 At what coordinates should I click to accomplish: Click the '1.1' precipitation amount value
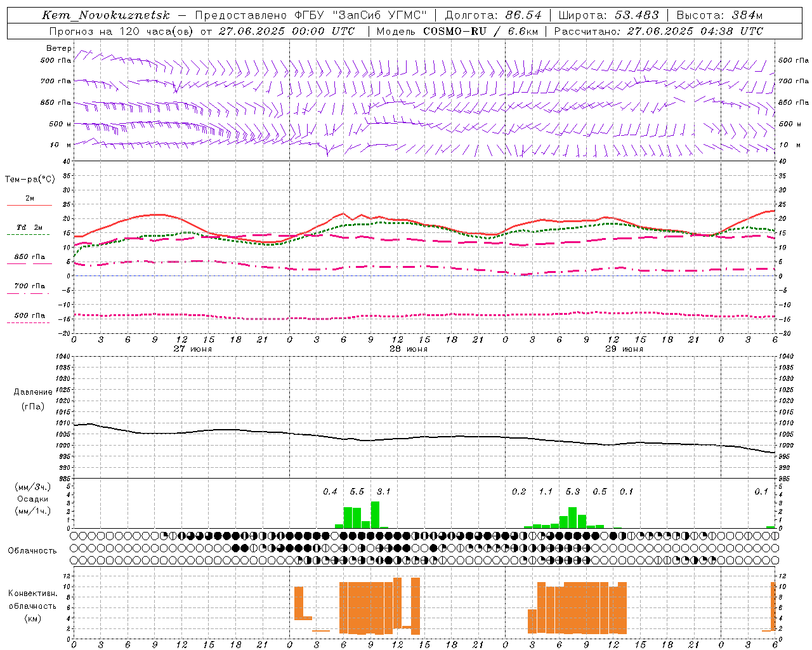tap(546, 492)
